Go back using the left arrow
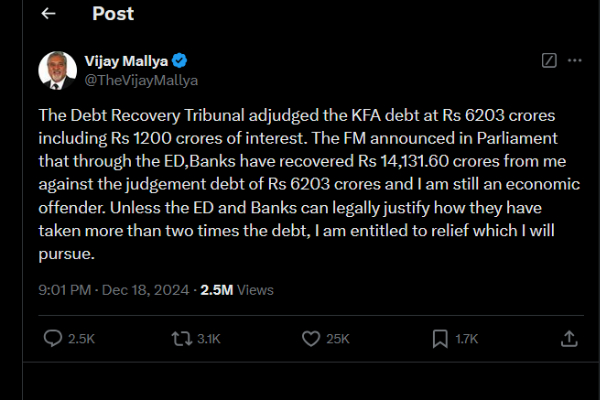600x400 pixels. [x=48, y=14]
